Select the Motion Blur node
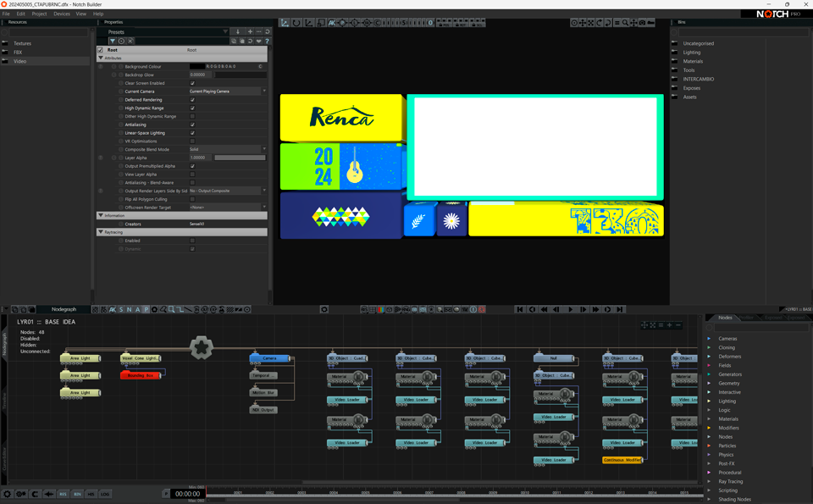This screenshot has height=504, width=813. (263, 392)
